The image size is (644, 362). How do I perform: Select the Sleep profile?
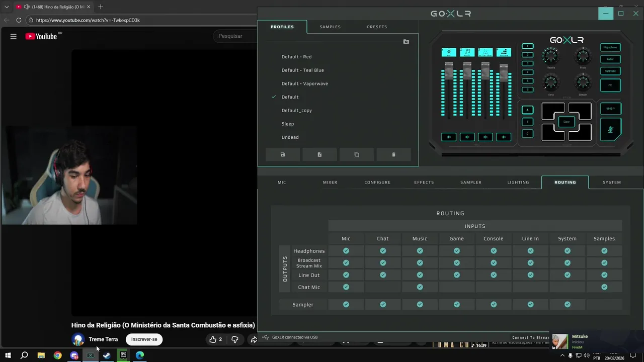tap(288, 124)
